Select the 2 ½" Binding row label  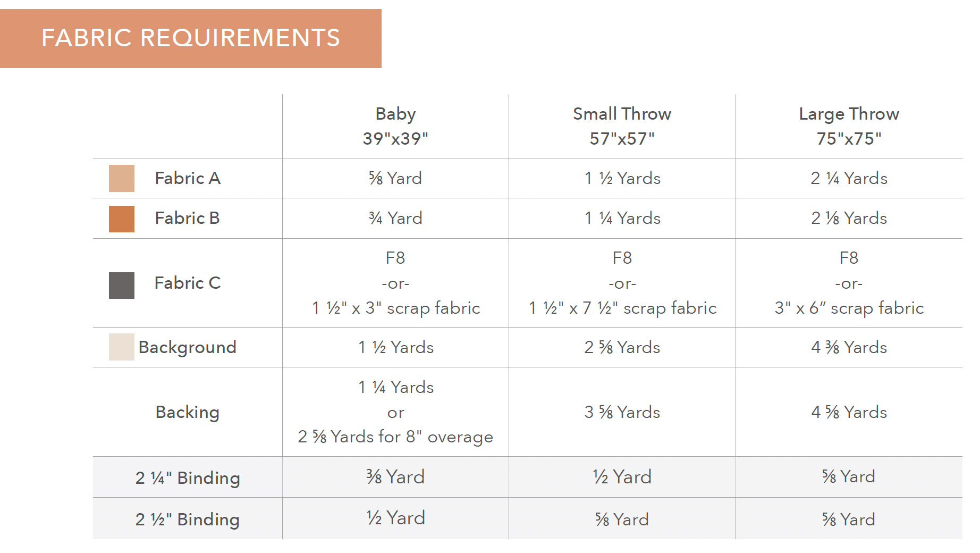tap(188, 519)
